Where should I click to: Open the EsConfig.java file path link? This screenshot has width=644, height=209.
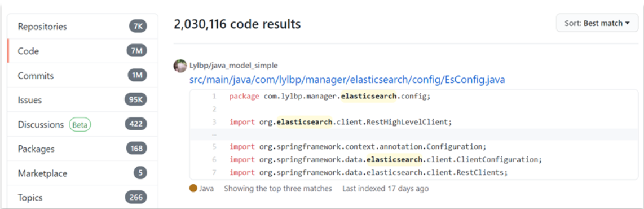pyautogui.click(x=347, y=80)
